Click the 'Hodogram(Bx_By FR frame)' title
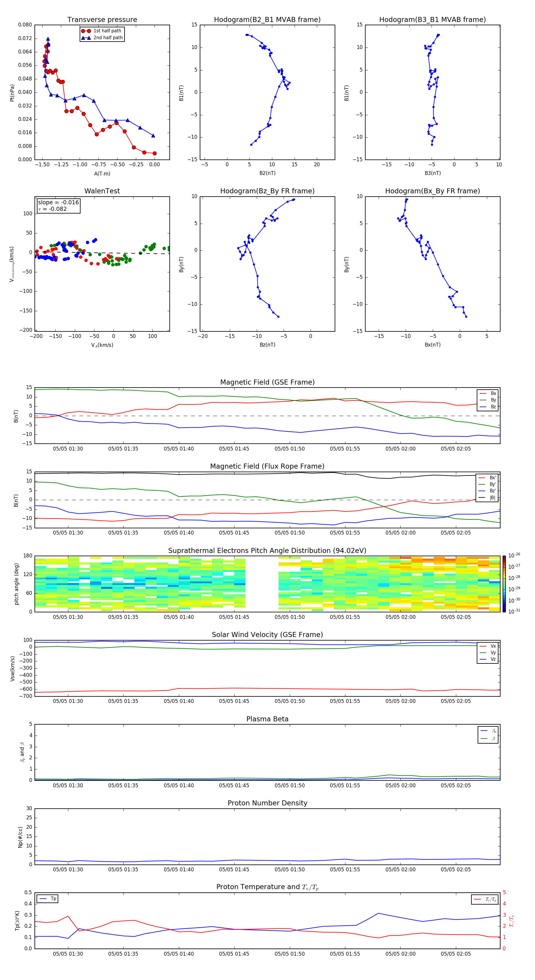Image resolution: width=535 pixels, height=980 pixels. click(x=432, y=191)
